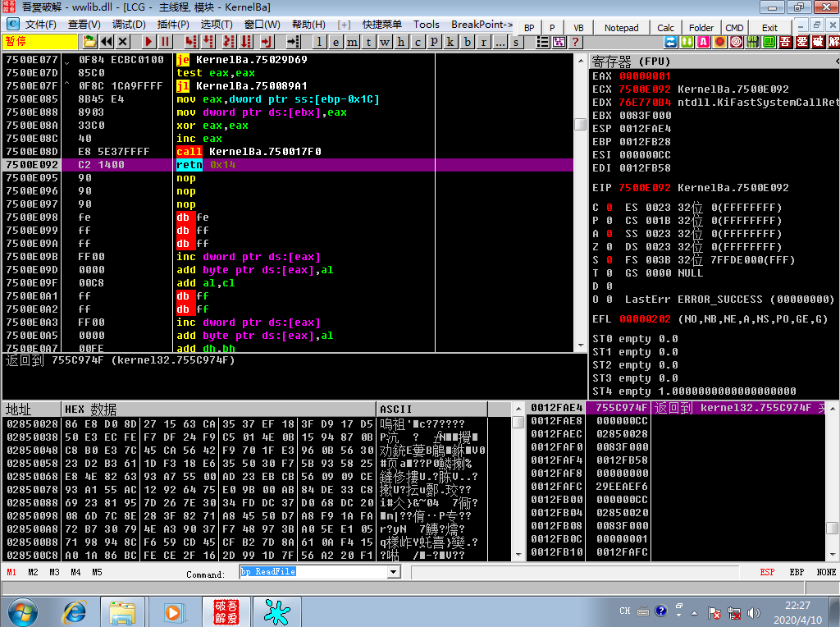
Task: Expand the je jump marker at 7500E077
Action: 67,62
